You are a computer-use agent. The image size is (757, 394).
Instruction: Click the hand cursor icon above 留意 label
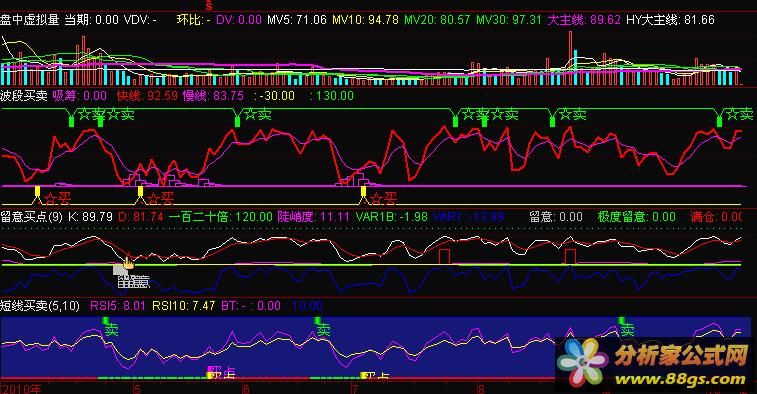tap(128, 263)
